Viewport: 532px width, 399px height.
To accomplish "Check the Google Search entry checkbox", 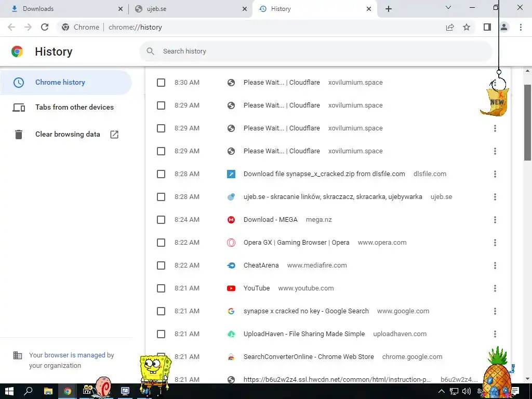I will [x=161, y=311].
